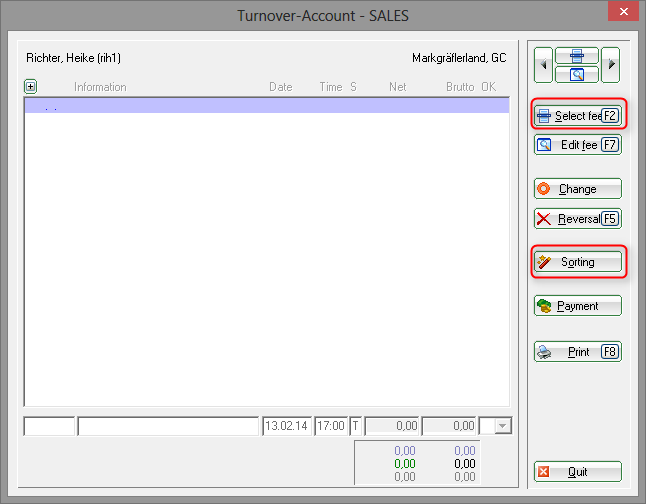The image size is (646, 504).
Task: Print the account with Print F8
Action: [578, 352]
